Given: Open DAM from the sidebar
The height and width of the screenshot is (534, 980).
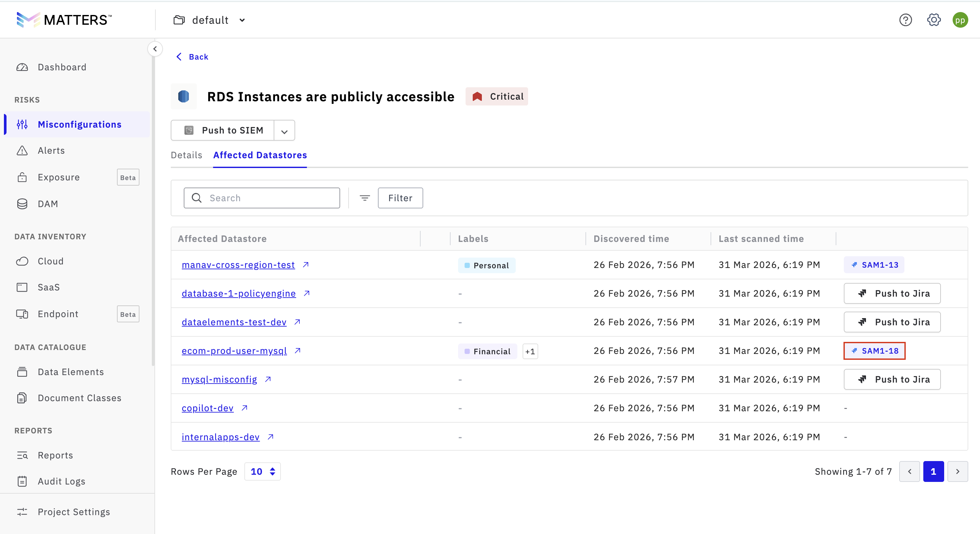Looking at the screenshot, I should [x=48, y=204].
